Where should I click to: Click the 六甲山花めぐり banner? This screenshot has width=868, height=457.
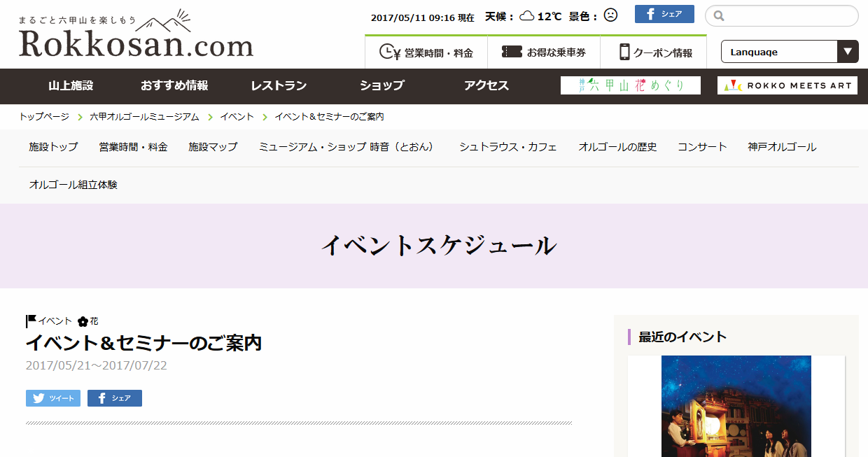tap(631, 85)
